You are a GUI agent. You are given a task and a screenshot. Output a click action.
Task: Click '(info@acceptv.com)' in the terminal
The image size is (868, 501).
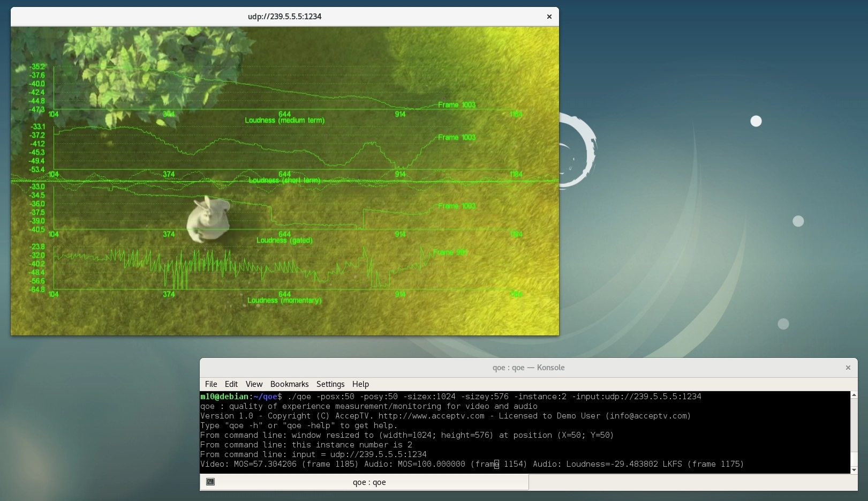tap(648, 416)
